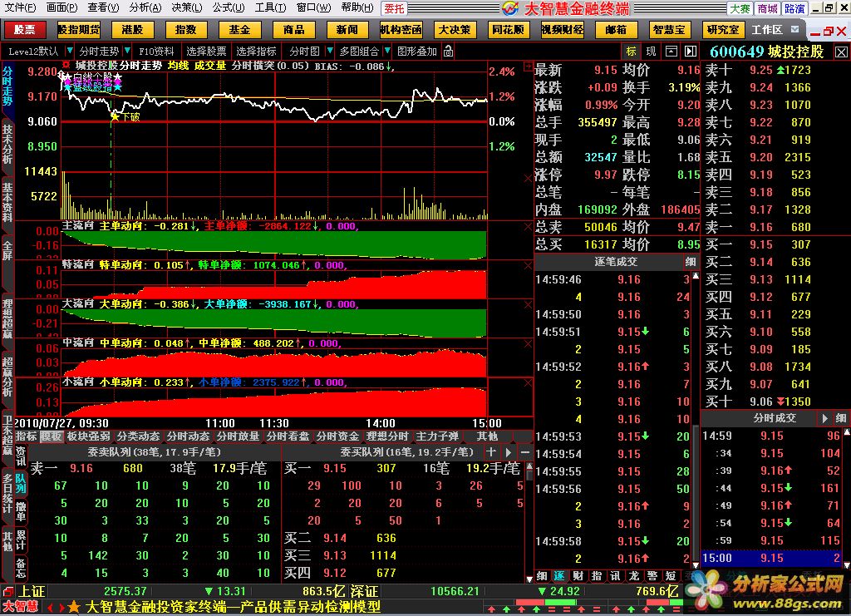The image size is (851, 616).
Task: Close the 特流向 indicator pane
Action: (528, 265)
